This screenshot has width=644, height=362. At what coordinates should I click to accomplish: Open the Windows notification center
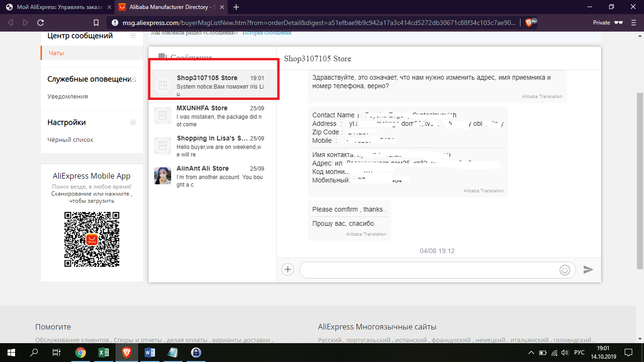click(x=628, y=353)
